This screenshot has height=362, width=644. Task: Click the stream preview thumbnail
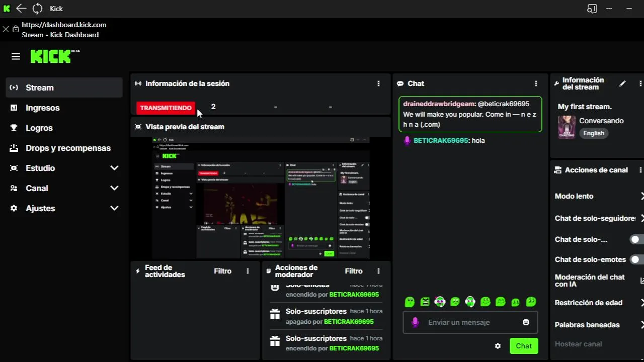(x=261, y=197)
